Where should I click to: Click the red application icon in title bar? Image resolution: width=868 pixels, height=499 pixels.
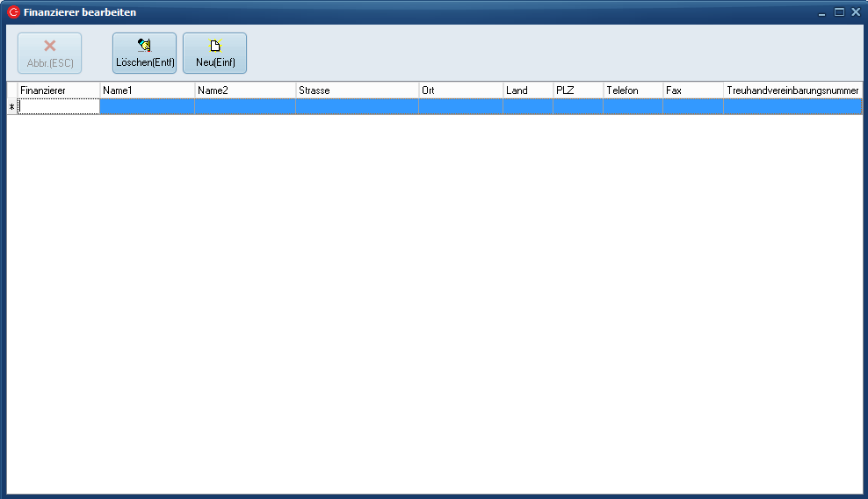tap(13, 12)
